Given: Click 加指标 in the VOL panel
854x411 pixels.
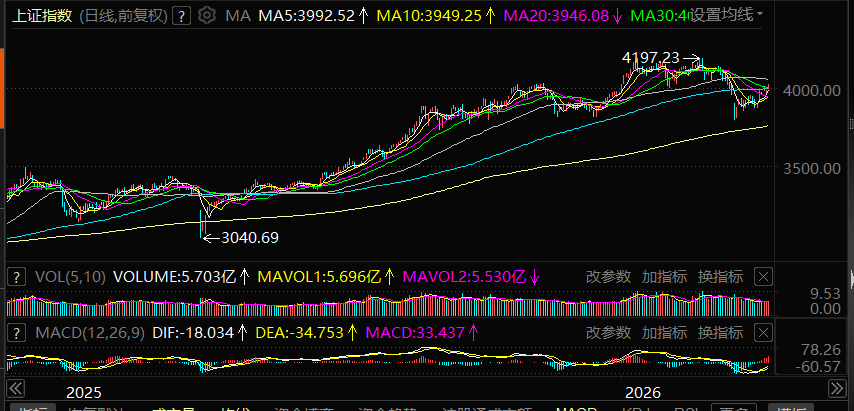Looking at the screenshot, I should pyautogui.click(x=663, y=277).
